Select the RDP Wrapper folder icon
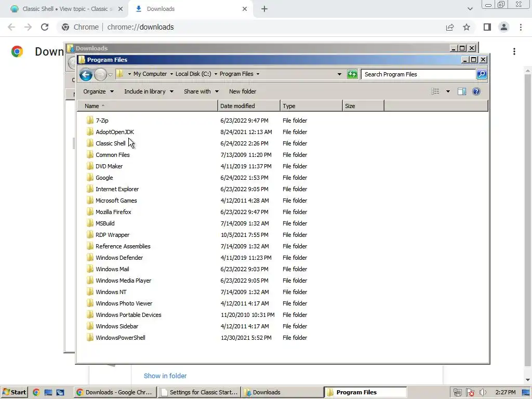This screenshot has height=399, width=532. point(90,234)
